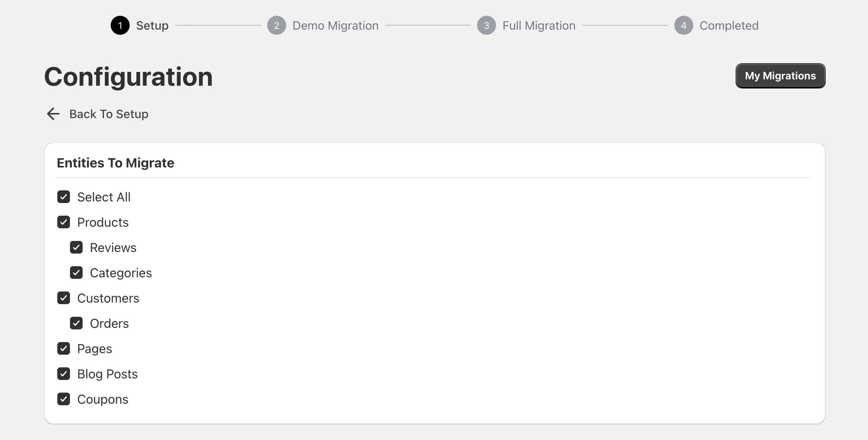Click the Coupons label text
Image resolution: width=868 pixels, height=440 pixels.
tap(103, 399)
